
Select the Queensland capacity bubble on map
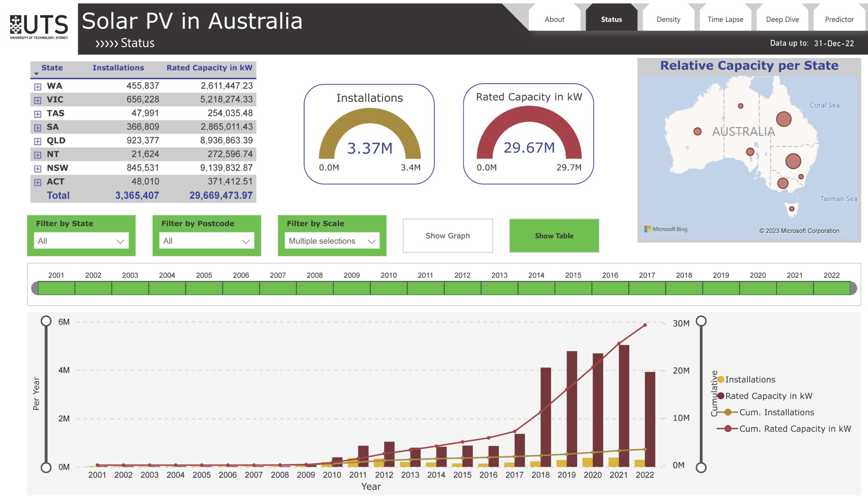784,119
